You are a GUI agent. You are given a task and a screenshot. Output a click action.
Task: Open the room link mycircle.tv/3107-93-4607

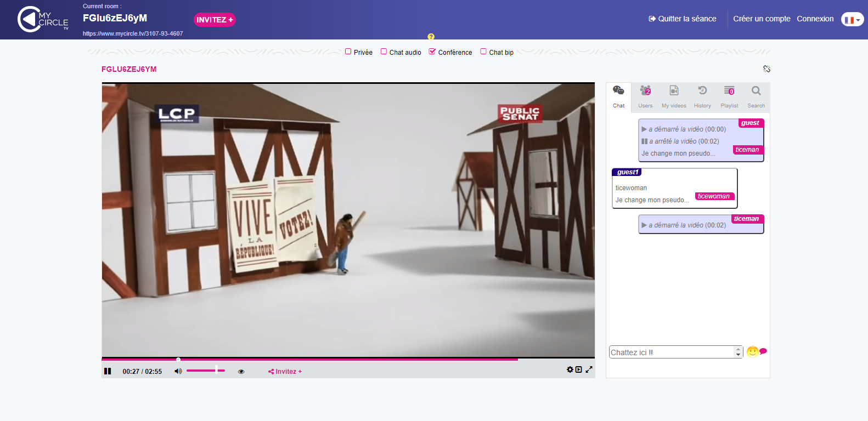[x=133, y=33]
